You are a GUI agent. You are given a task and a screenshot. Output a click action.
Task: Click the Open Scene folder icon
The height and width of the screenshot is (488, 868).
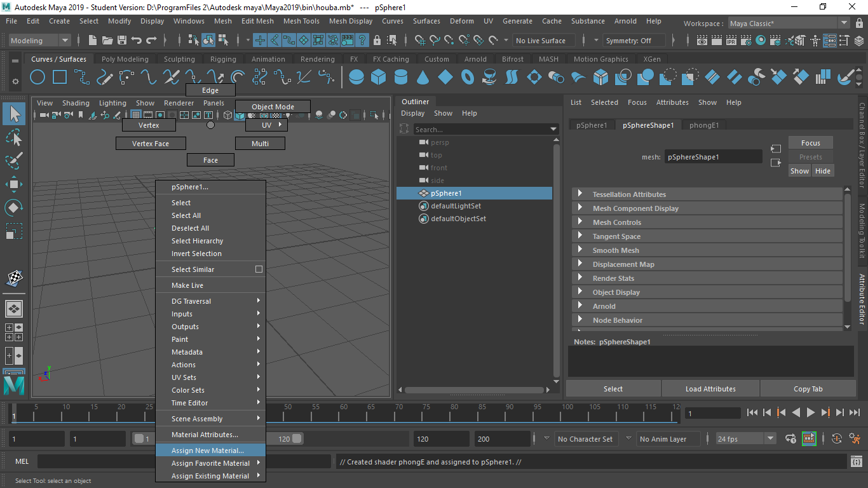[107, 41]
